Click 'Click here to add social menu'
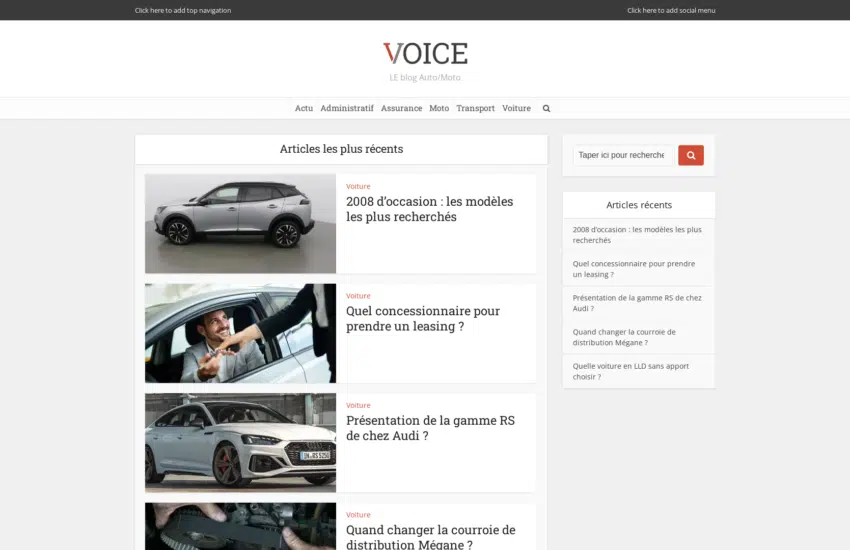 [x=671, y=10]
